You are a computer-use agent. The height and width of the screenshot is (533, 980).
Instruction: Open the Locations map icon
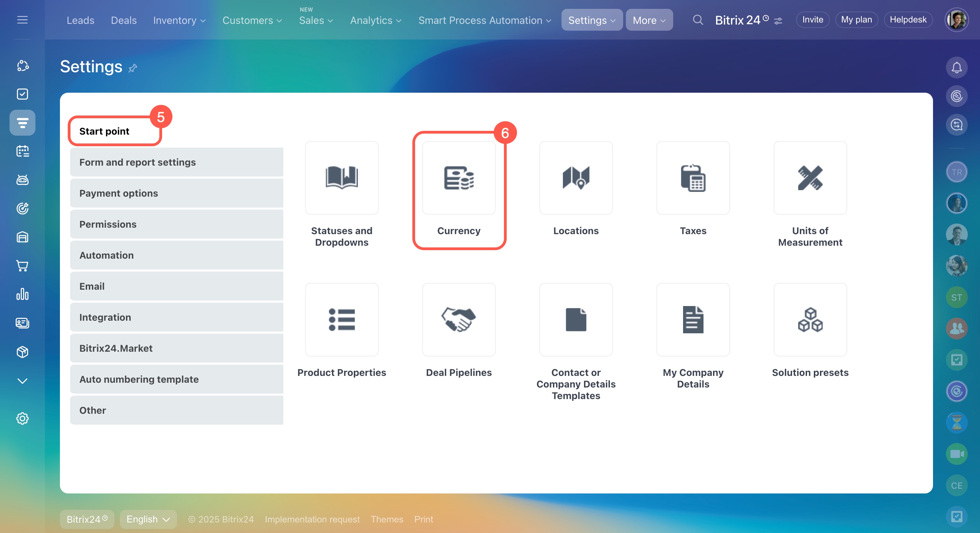(x=575, y=178)
